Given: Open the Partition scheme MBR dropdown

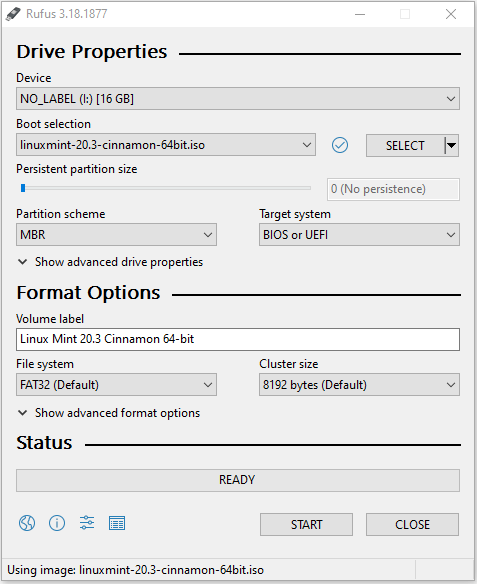Looking at the screenshot, I should tap(116, 235).
